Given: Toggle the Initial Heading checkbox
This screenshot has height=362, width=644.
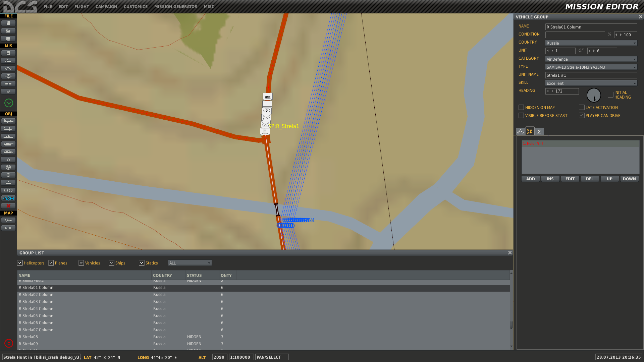Looking at the screenshot, I should 610,95.
